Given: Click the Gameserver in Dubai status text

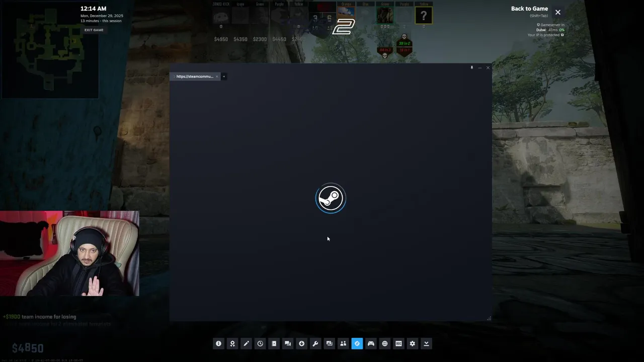Looking at the screenshot, I should click(x=550, y=27).
